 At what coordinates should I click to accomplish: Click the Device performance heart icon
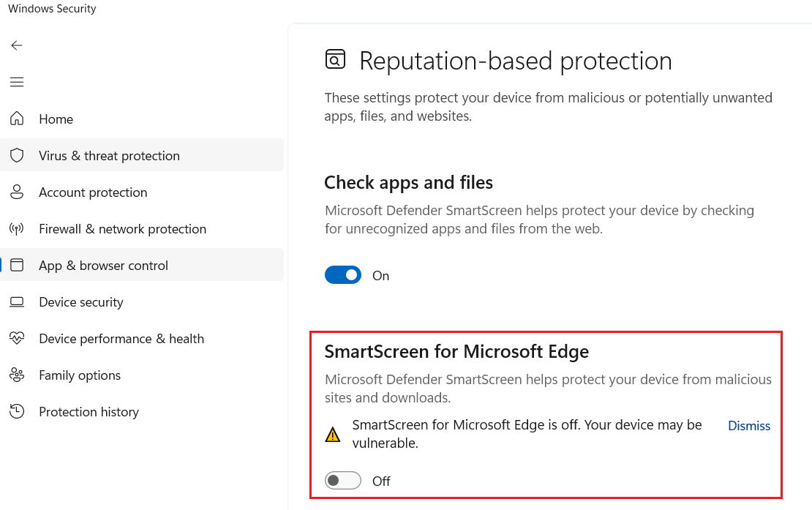pyautogui.click(x=17, y=338)
